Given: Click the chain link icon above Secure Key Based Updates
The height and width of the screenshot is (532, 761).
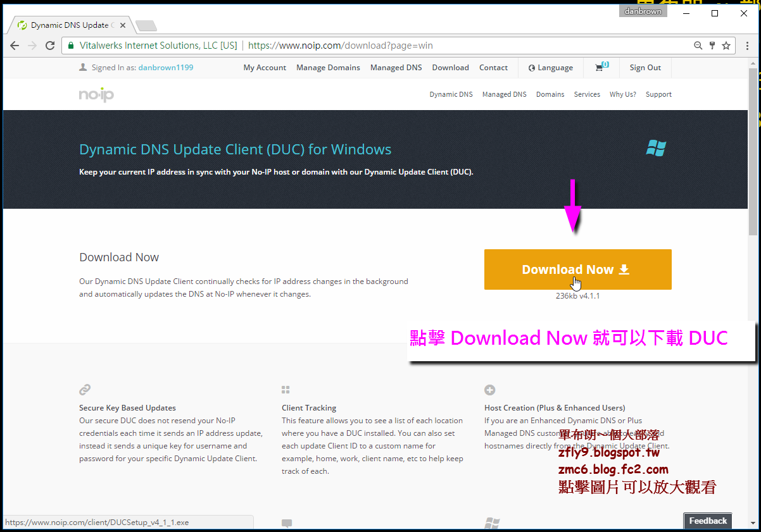Looking at the screenshot, I should tap(85, 390).
